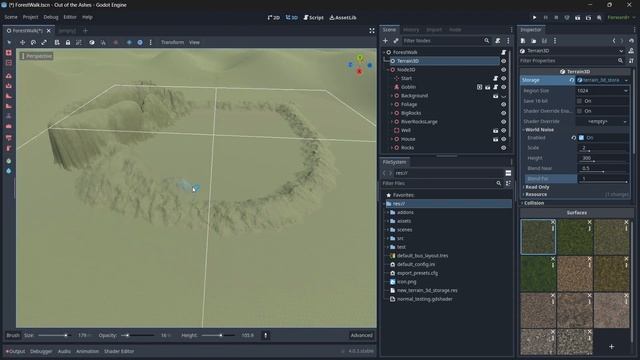Disable the World Noise Enabled checkbox
Screen dimensions: 640x360
581,138
